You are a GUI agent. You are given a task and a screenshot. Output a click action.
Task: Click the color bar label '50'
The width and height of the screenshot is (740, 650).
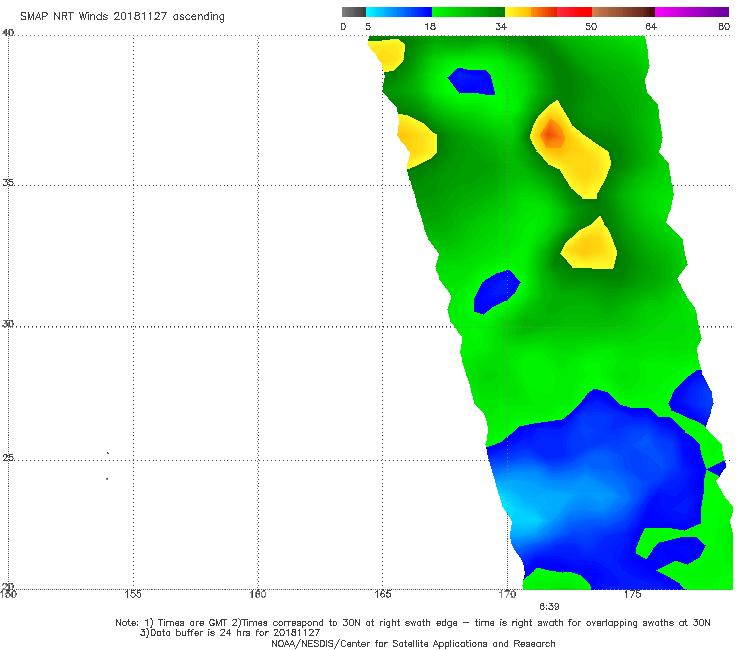tap(591, 27)
